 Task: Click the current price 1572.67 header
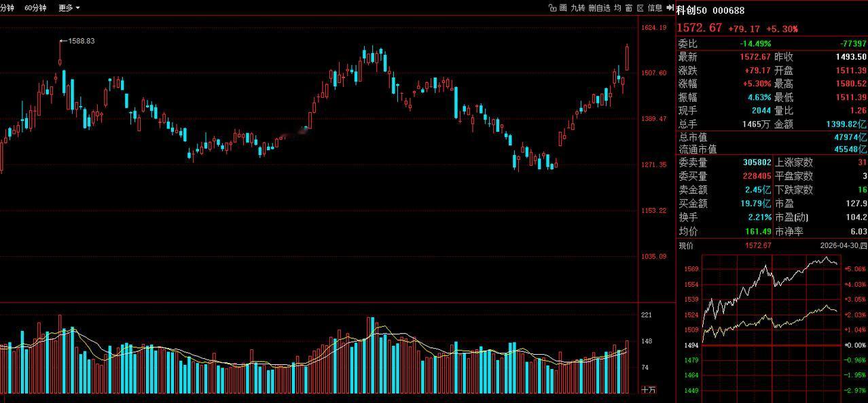pyautogui.click(x=700, y=28)
